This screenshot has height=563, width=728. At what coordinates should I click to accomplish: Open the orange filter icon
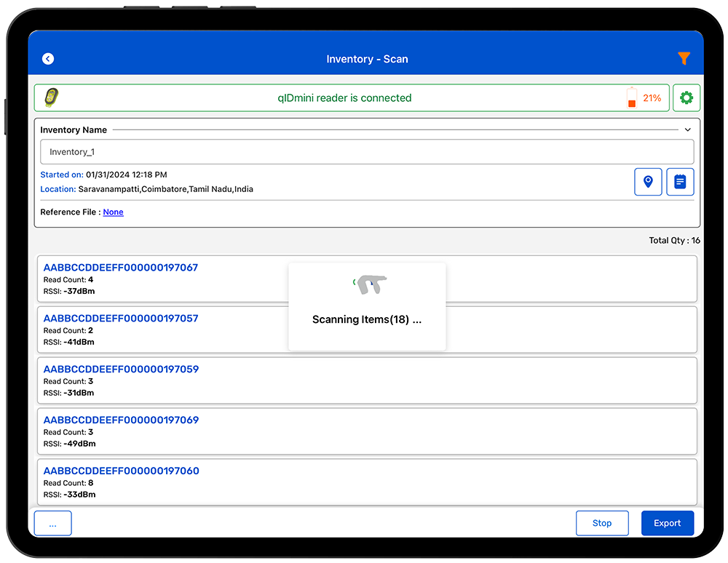(683, 58)
